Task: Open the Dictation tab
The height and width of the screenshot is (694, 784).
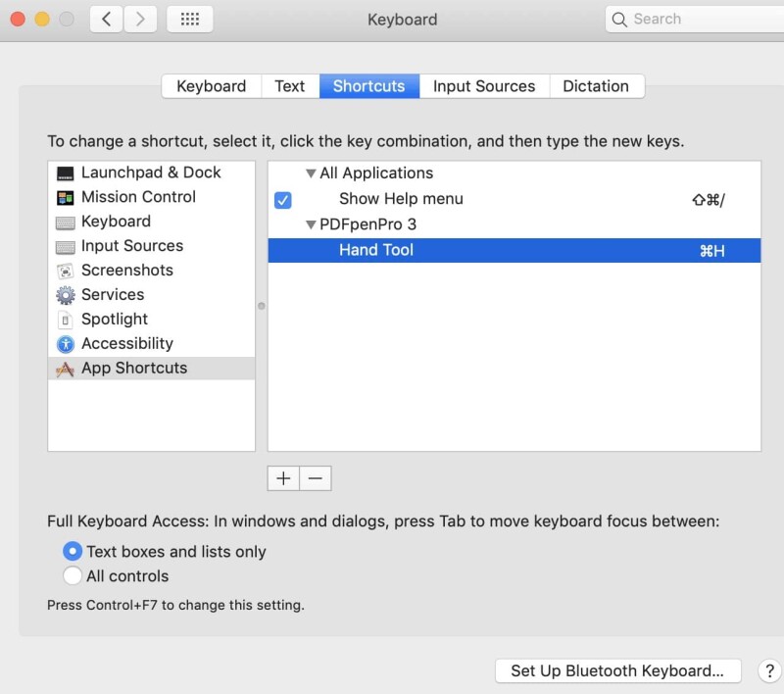Action: pos(595,86)
